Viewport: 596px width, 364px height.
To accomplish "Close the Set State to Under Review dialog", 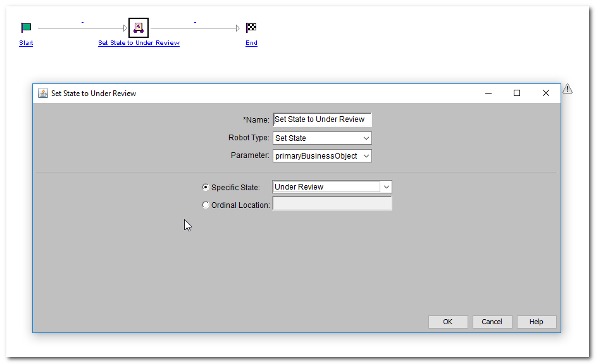I will (546, 93).
